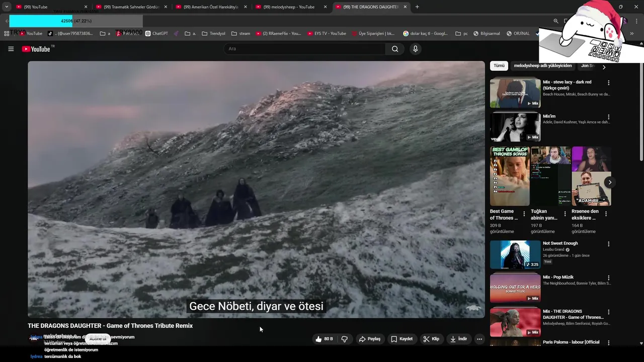Open the steam bookmark folder
This screenshot has width=644, height=362.
point(240,34)
